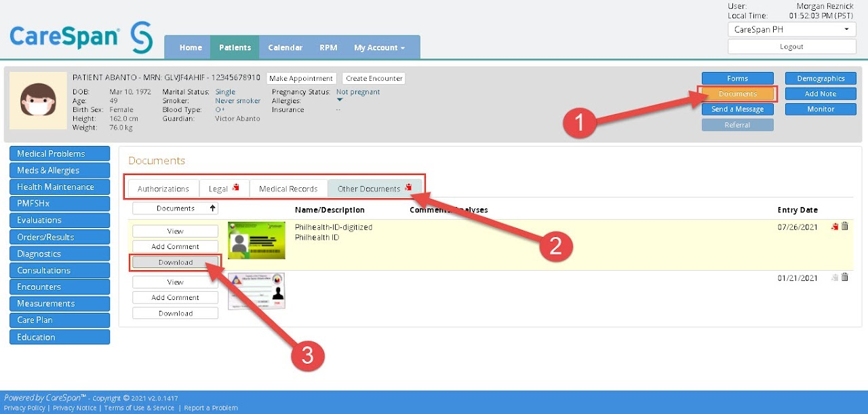This screenshot has height=414, width=868.
Task: Open Privacy Notice footer link
Action: [x=75, y=408]
